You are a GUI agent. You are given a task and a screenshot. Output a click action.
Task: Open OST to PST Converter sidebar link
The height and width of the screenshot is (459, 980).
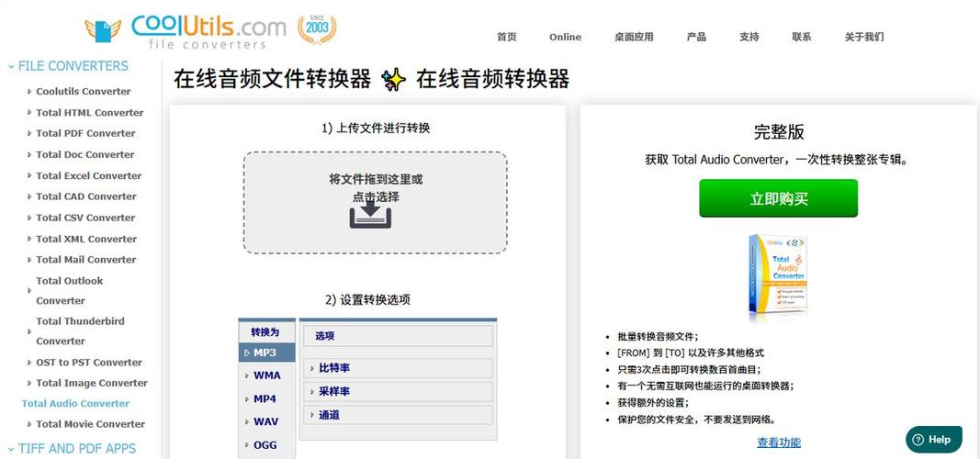[89, 363]
